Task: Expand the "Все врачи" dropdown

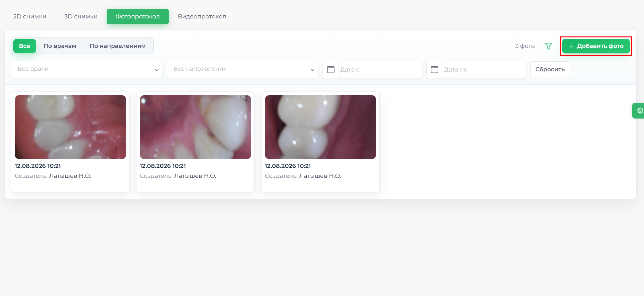Action: point(87,69)
